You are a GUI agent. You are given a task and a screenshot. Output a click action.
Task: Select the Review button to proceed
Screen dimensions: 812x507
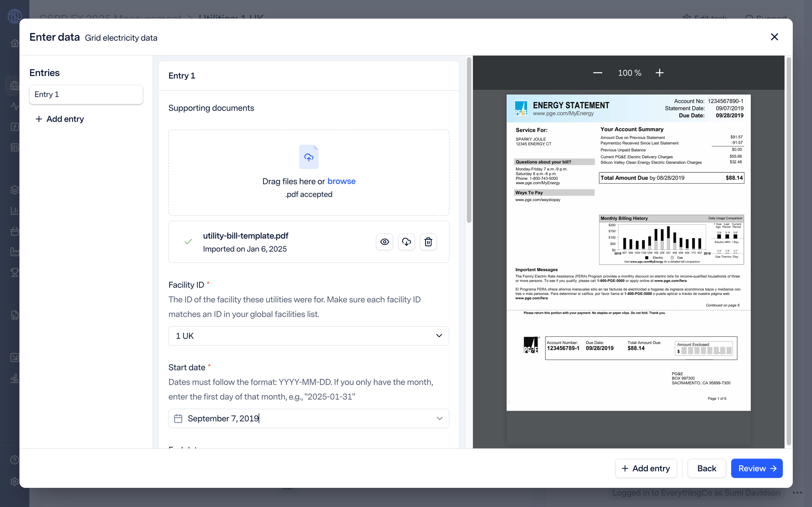pyautogui.click(x=757, y=468)
